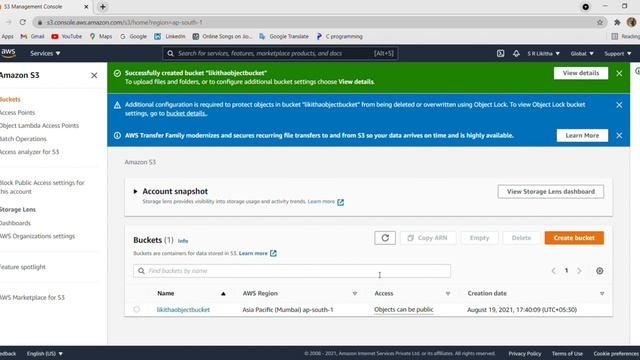This screenshot has height=360, width=640.
Task: Open Buckets description Learn more link
Action: point(258,253)
